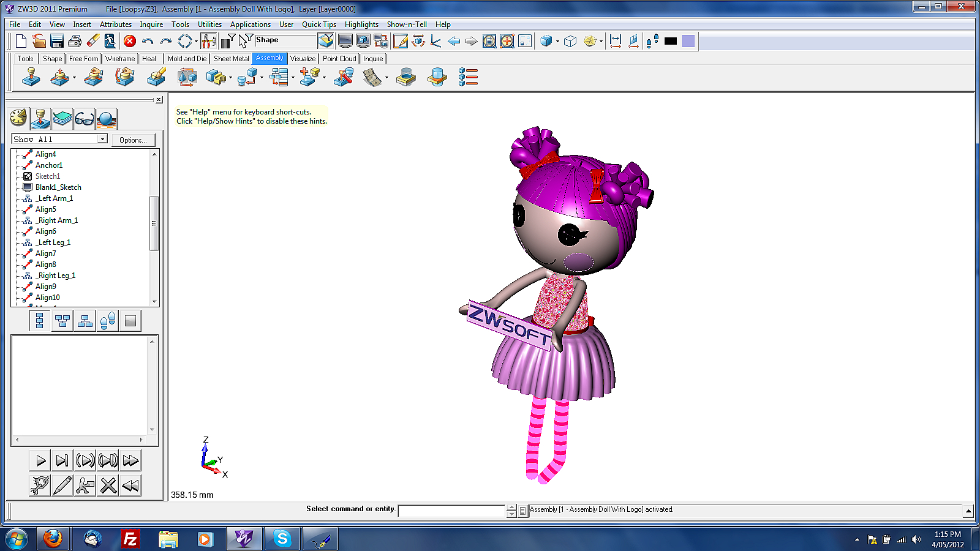
Task: Click the eraser icon in the top toolbar
Action: pyautogui.click(x=92, y=41)
